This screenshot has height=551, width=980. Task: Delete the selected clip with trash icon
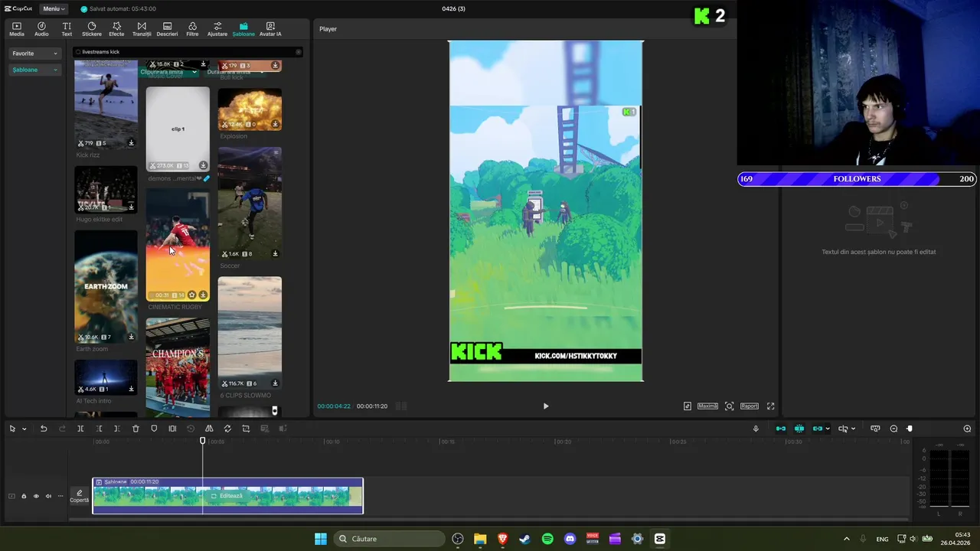(x=136, y=429)
